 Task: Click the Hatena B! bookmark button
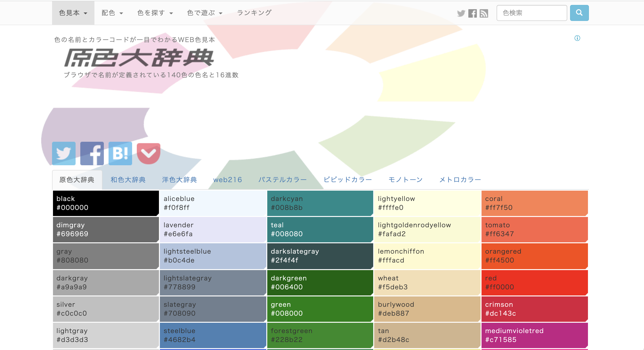point(120,153)
